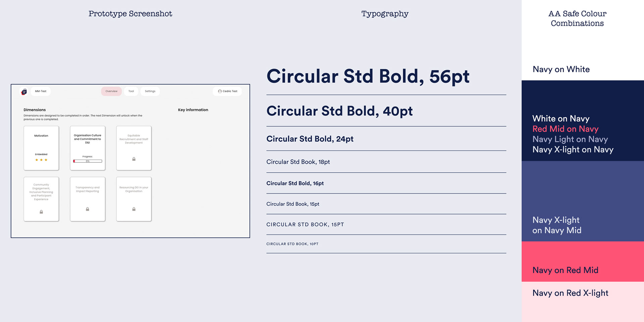Choose the Red X-light colour block
This screenshot has width=644, height=322.
(x=583, y=302)
